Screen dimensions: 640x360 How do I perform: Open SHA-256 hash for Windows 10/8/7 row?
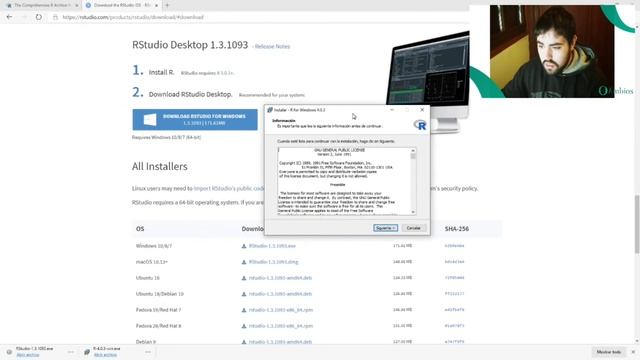[454, 246]
